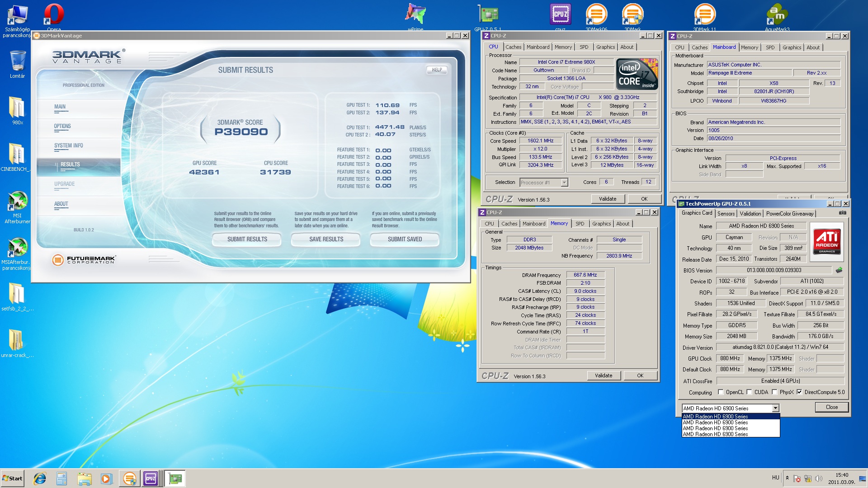Switch to 3DMark Vantage taskbar button
The width and height of the screenshot is (868, 488).
point(130,479)
